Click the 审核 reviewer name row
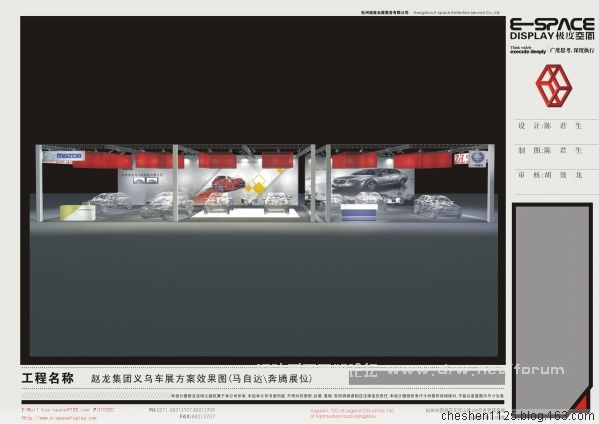This screenshot has height=424, width=599. coord(550,175)
